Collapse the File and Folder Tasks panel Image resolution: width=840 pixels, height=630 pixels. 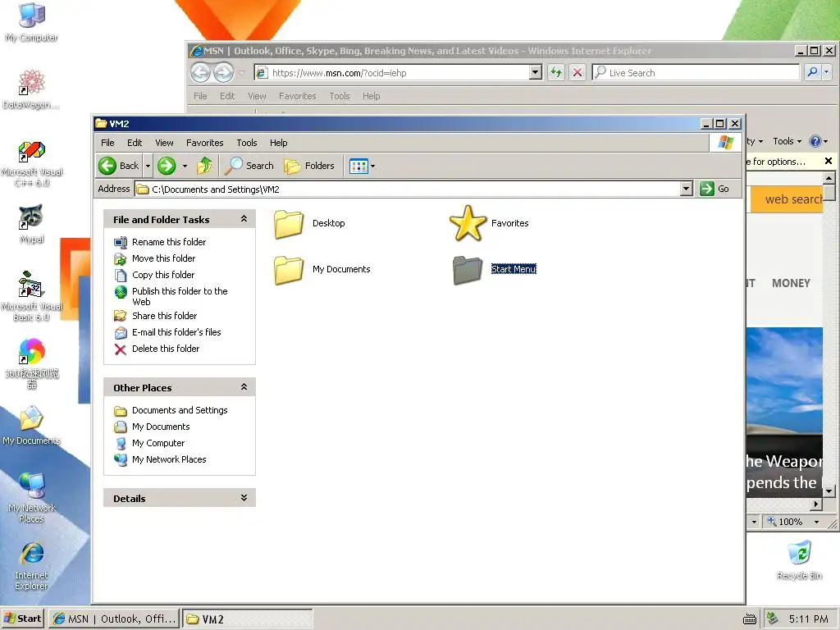tap(244, 218)
